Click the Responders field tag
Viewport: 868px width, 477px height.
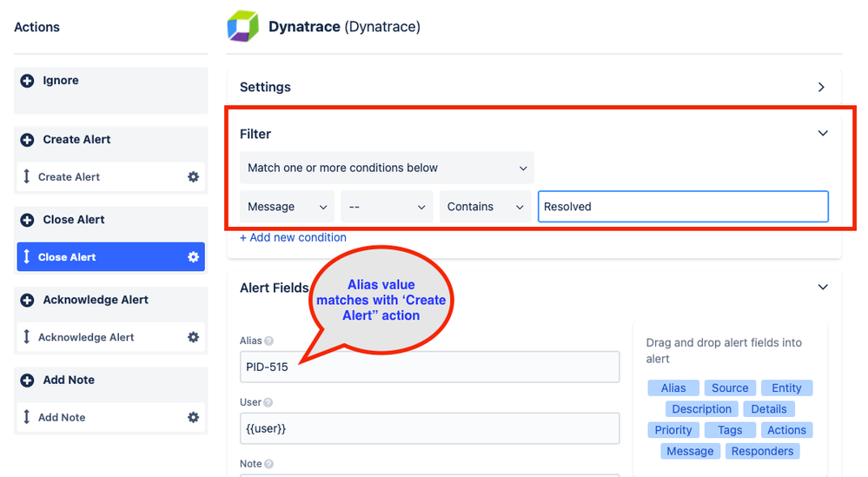762,452
